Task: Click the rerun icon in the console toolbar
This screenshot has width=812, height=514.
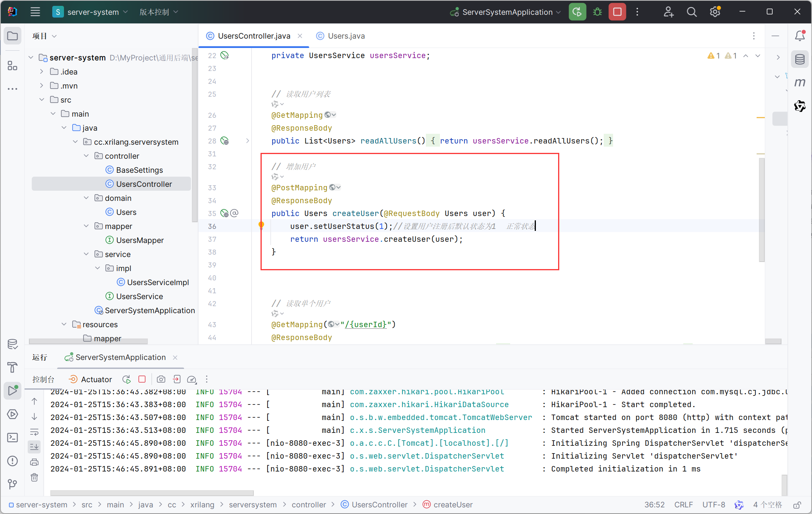Action: pyautogui.click(x=126, y=379)
